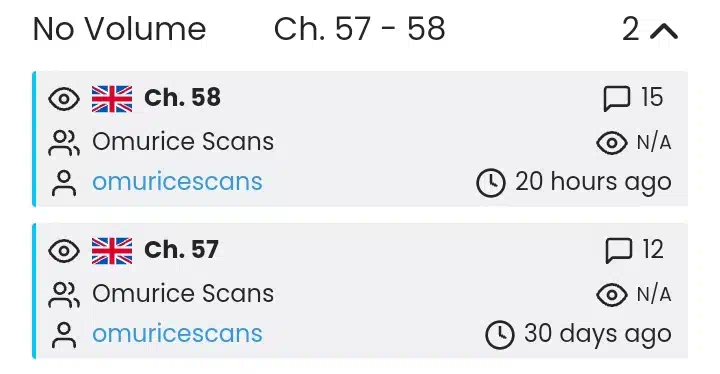Open comments bubble icon for Ch. 58
This screenshot has width=720, height=374.
point(616,99)
